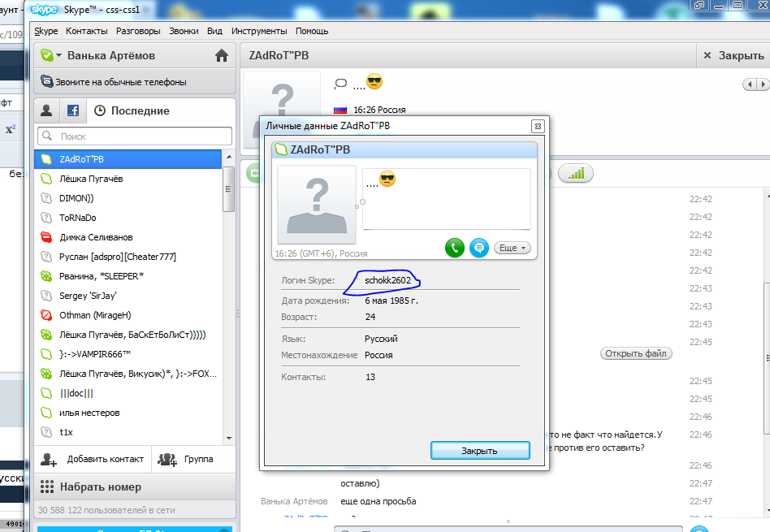Close the Личные данные dialog with X icon

coord(538,126)
